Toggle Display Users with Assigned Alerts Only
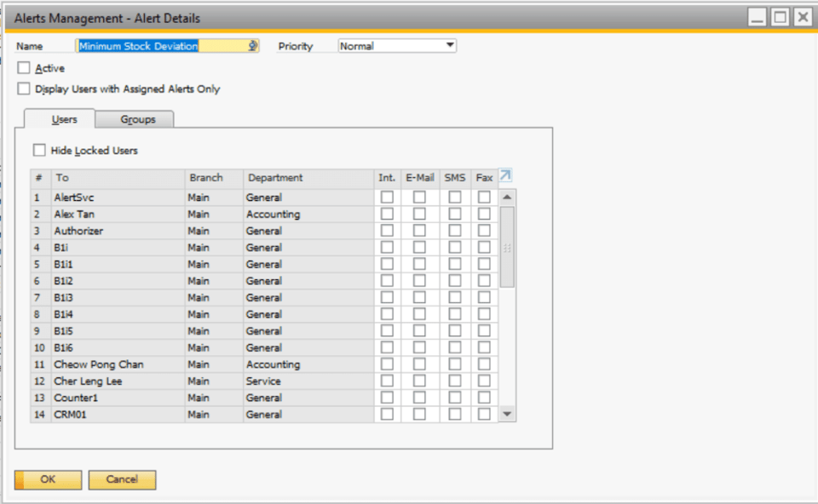 click(24, 89)
